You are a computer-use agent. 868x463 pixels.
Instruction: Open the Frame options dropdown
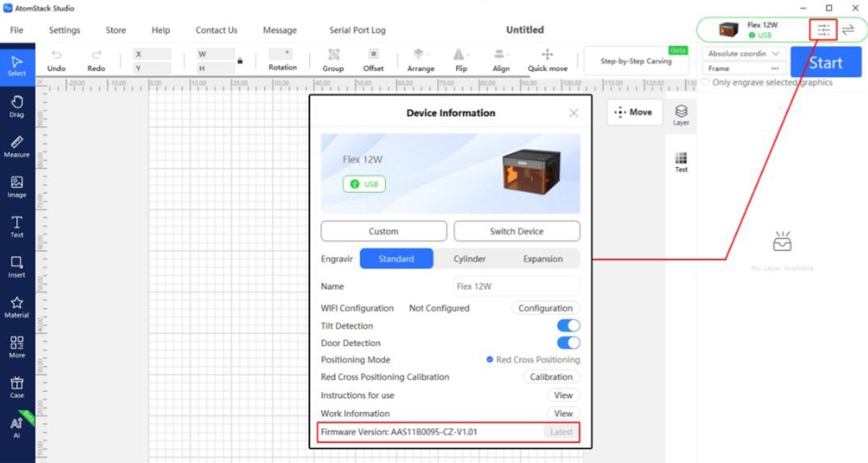pyautogui.click(x=744, y=68)
